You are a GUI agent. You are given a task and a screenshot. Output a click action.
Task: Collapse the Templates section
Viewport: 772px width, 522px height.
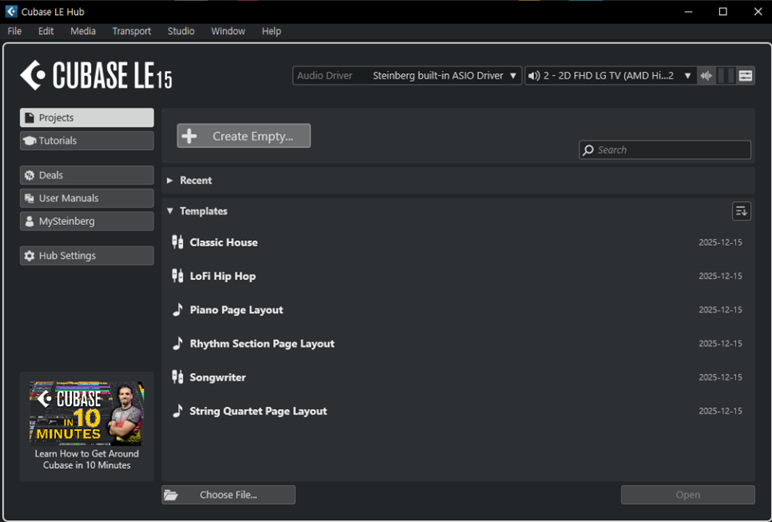point(170,211)
